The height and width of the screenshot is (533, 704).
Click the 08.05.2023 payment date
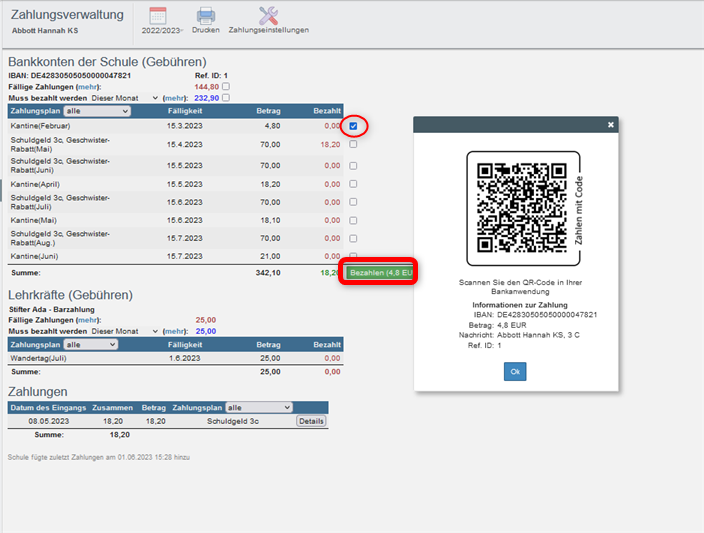pos(48,421)
